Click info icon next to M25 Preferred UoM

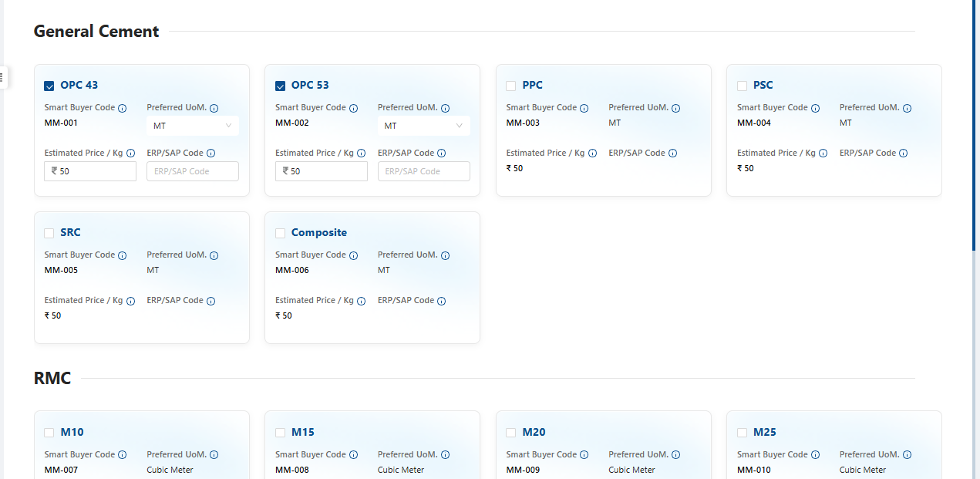click(907, 455)
